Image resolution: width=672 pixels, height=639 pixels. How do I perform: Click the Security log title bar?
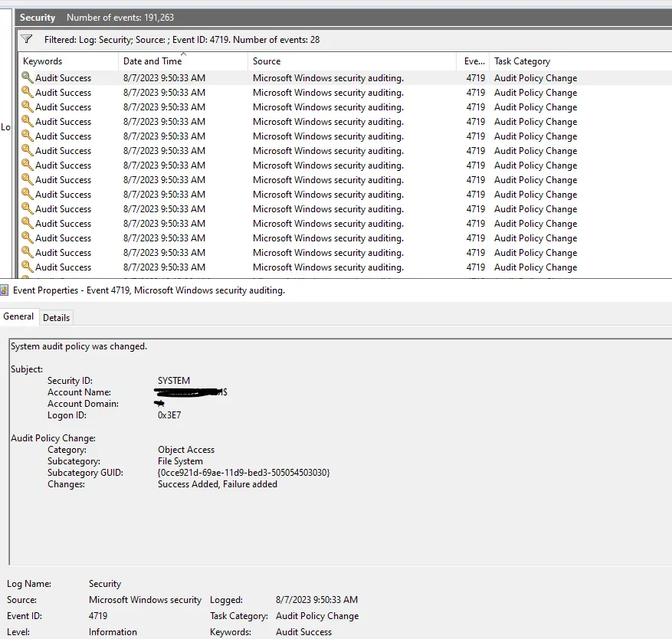pyautogui.click(x=38, y=17)
